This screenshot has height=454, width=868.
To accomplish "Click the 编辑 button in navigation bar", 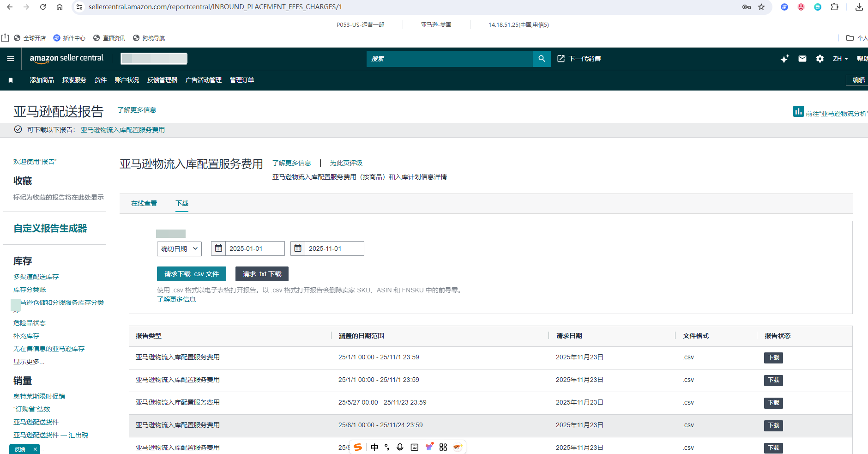I will [858, 80].
